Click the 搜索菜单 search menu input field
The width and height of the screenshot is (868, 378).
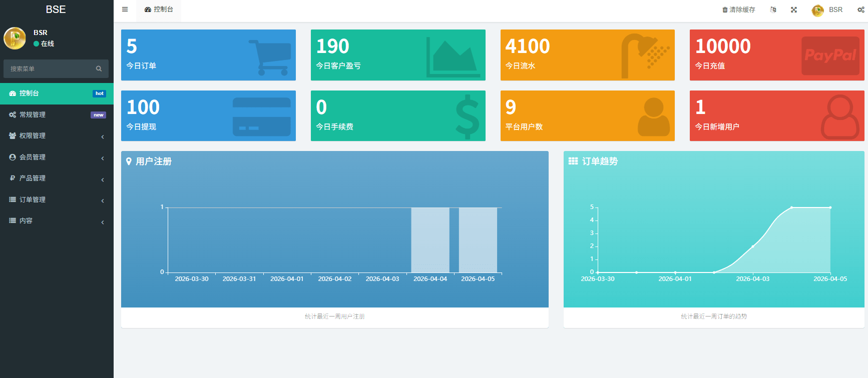coord(49,69)
